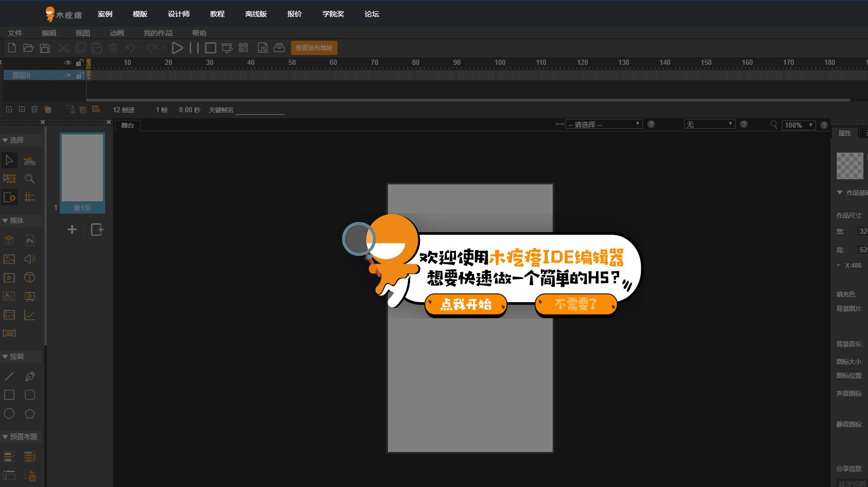
Task: Open the 请选择 dropdown above stage
Action: tap(603, 125)
